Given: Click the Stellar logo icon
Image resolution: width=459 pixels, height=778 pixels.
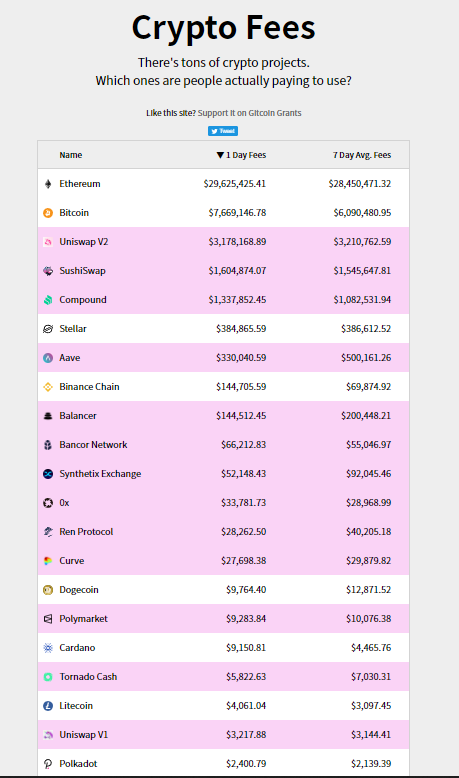Looking at the screenshot, I should coord(48,329).
